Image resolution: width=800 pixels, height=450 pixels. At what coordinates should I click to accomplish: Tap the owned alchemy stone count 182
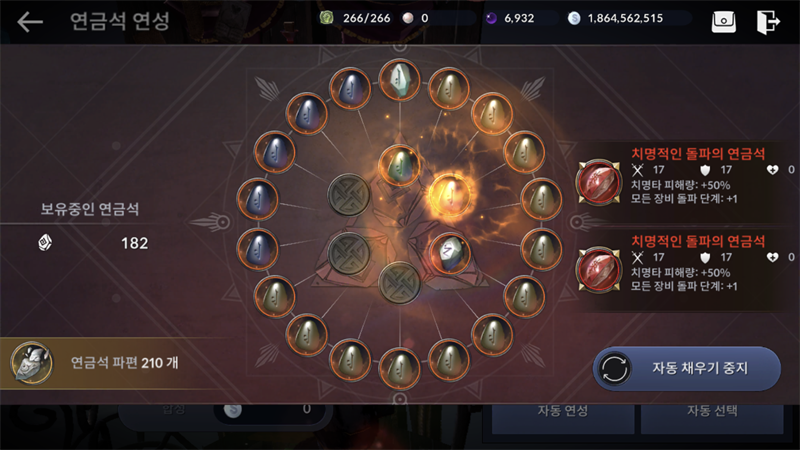point(134,243)
